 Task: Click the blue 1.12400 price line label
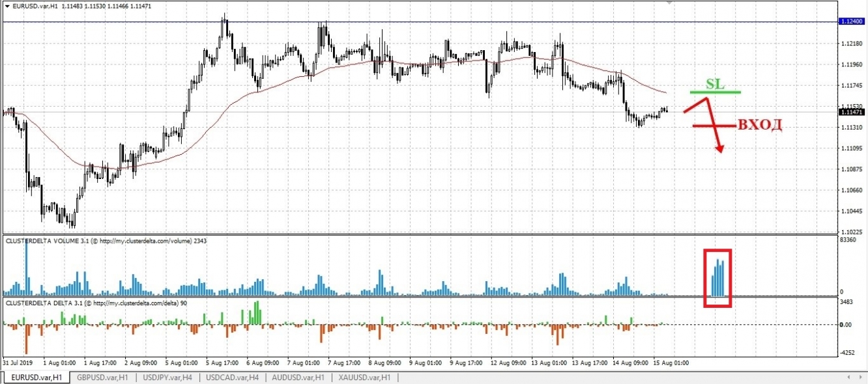tap(850, 21)
